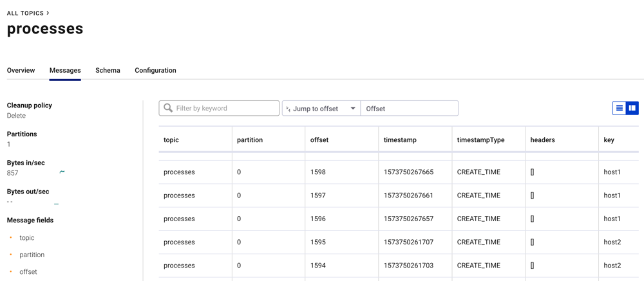
Task: Click the processes page title
Action: pos(45,29)
